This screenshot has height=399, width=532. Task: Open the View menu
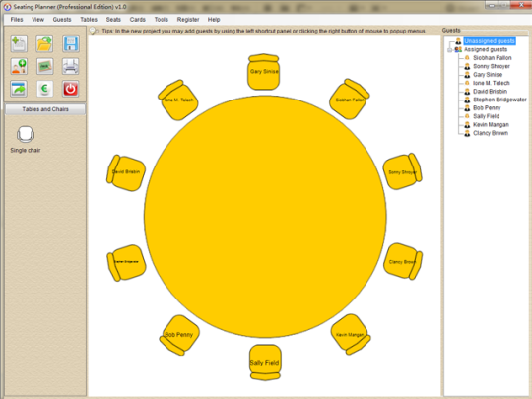tap(37, 20)
